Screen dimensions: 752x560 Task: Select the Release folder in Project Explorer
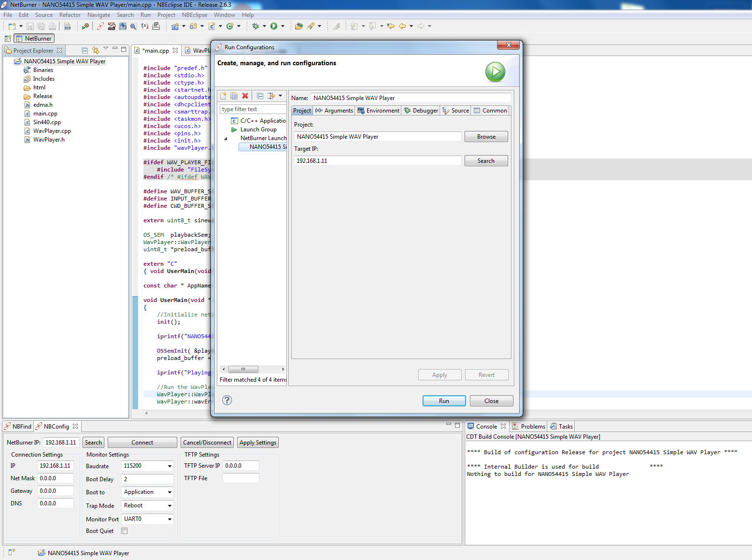[43, 96]
